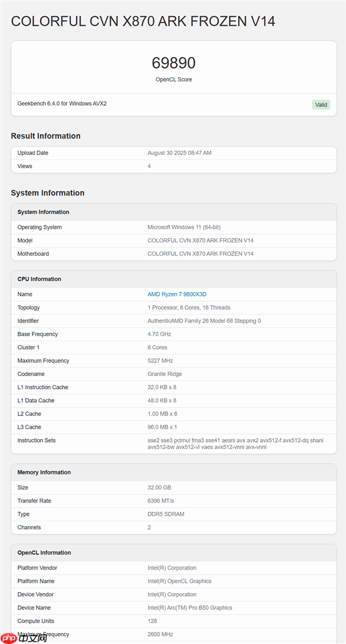Screen dimensions: 346x644
Task: Click the OpenCL Information table header
Action: [x=44, y=553]
